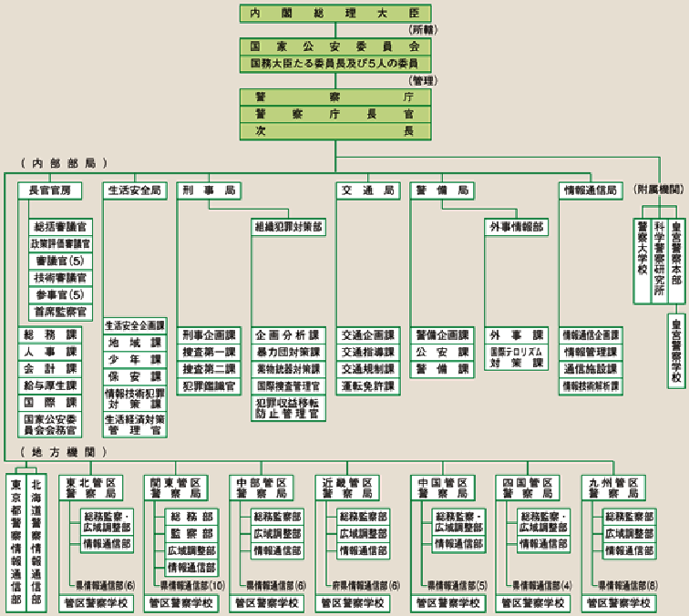Click 国際捜査管理官 box
This screenshot has width=689, height=616.
click(288, 386)
